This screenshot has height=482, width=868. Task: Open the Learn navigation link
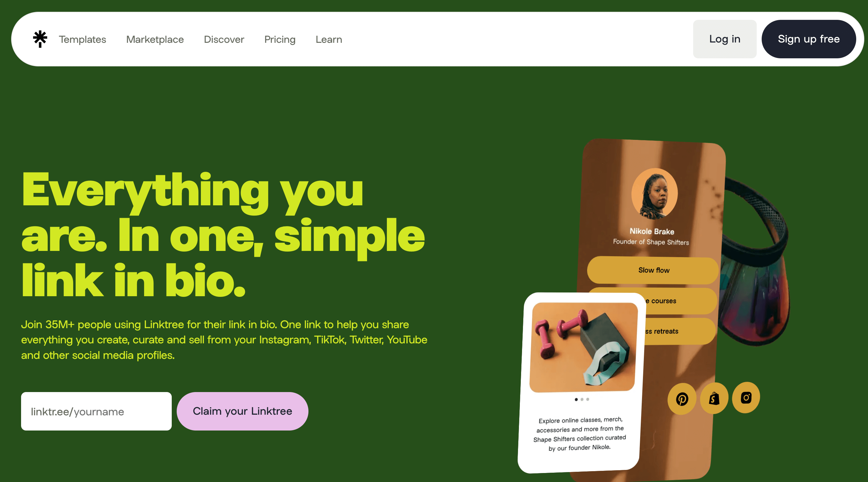point(329,39)
